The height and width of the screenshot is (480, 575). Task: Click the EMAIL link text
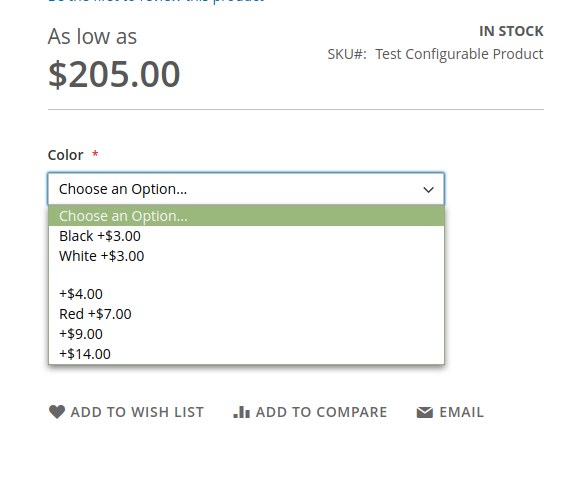click(x=462, y=412)
